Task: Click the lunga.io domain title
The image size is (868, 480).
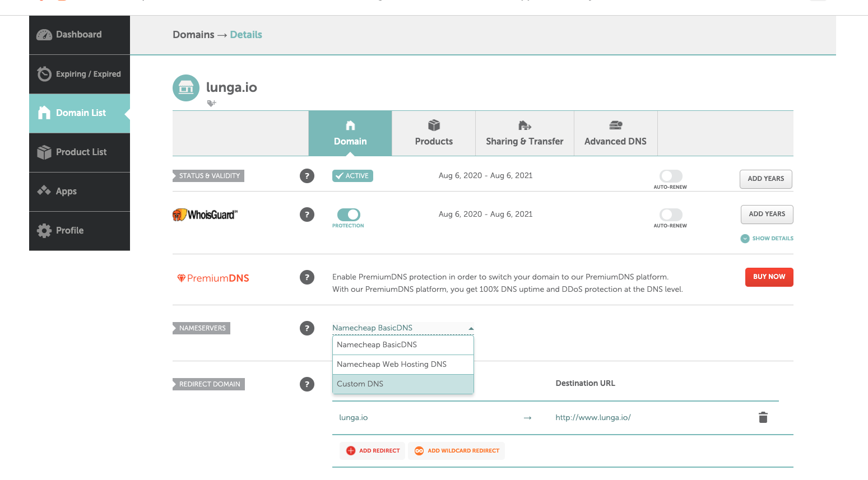Action: (x=231, y=87)
